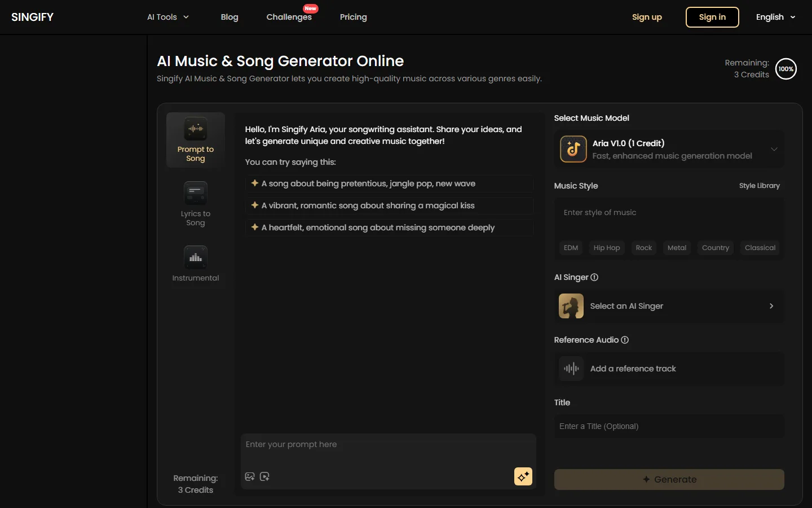
Task: Select the EDM style tag
Action: point(571,248)
